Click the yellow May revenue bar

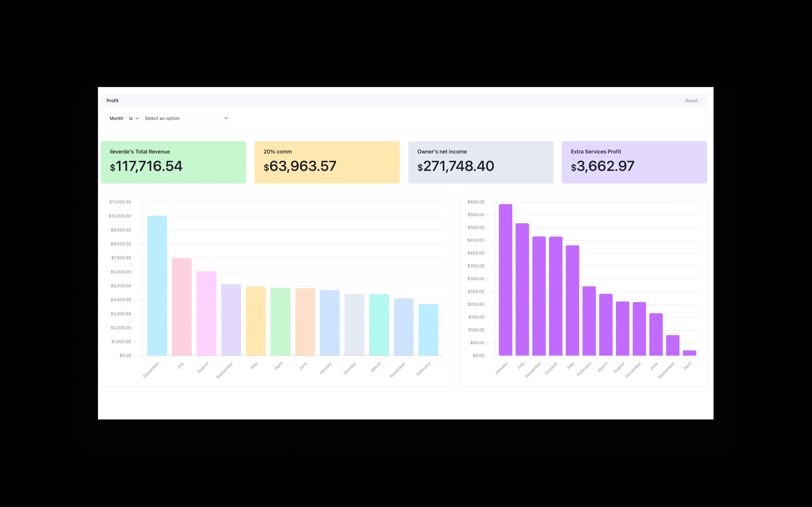pyautogui.click(x=256, y=321)
